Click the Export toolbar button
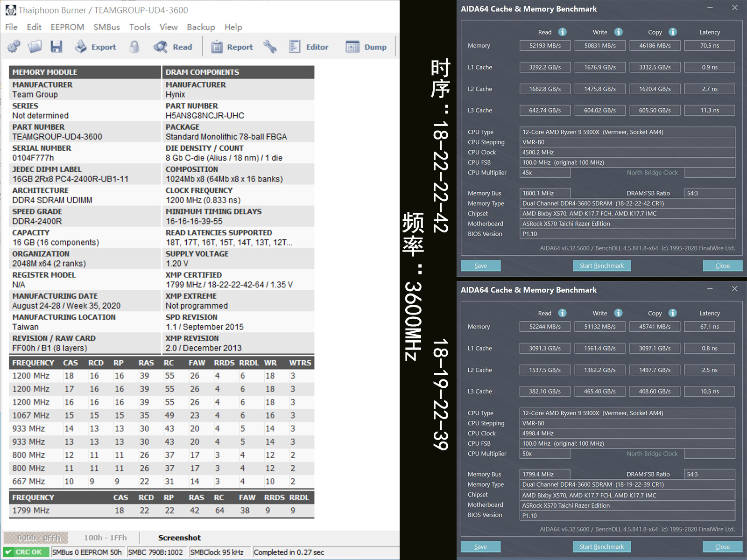 click(96, 47)
